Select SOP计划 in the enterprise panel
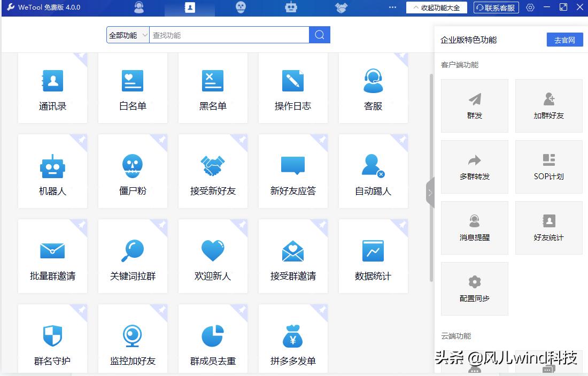588x376 pixels. [x=548, y=166]
